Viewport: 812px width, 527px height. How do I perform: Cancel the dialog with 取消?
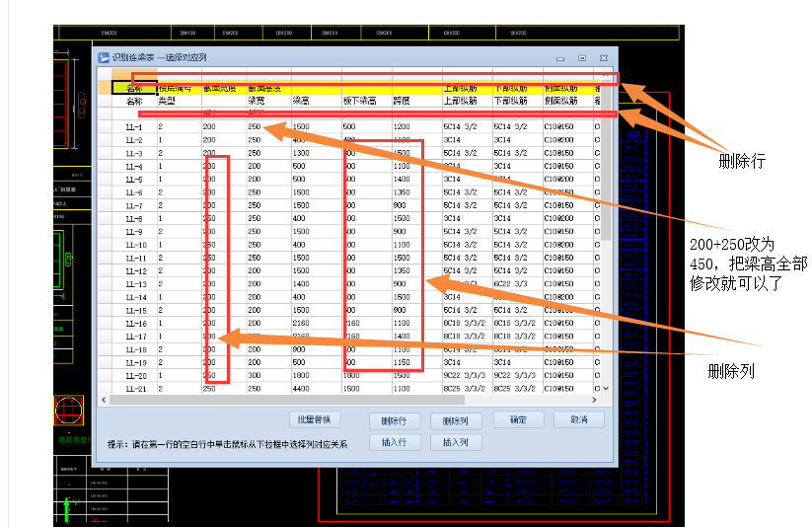coord(579,419)
